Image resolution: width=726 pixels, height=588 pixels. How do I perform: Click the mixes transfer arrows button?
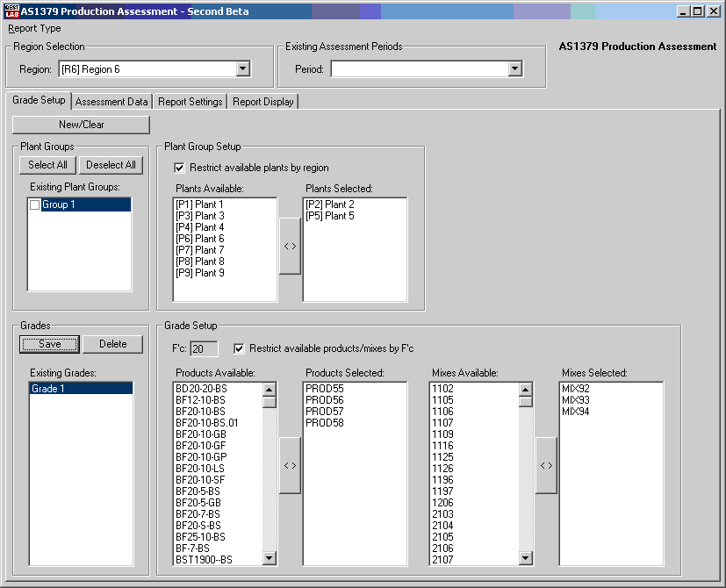[x=546, y=465]
